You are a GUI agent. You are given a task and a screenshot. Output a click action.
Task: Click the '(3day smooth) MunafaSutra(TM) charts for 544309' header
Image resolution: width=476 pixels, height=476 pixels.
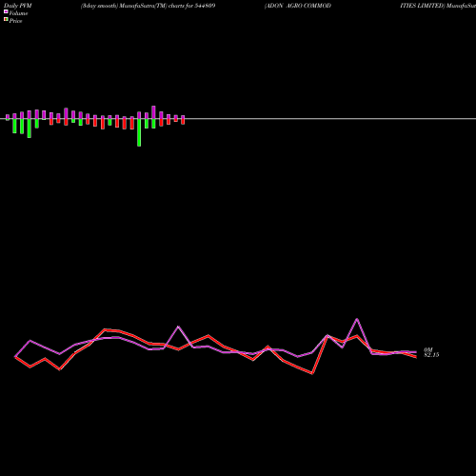(148, 6)
